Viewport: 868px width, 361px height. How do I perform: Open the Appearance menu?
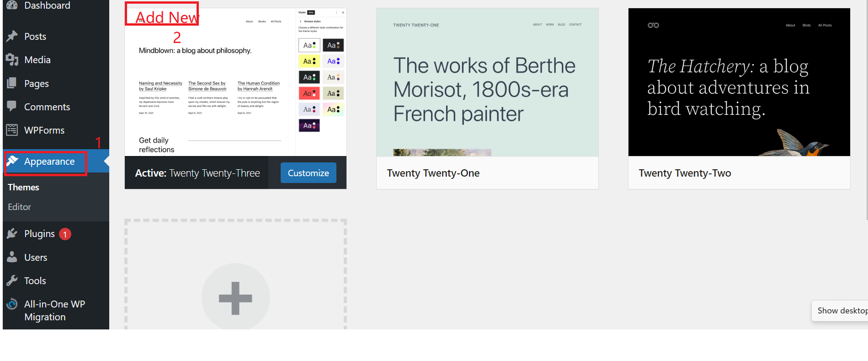pyautogui.click(x=49, y=162)
